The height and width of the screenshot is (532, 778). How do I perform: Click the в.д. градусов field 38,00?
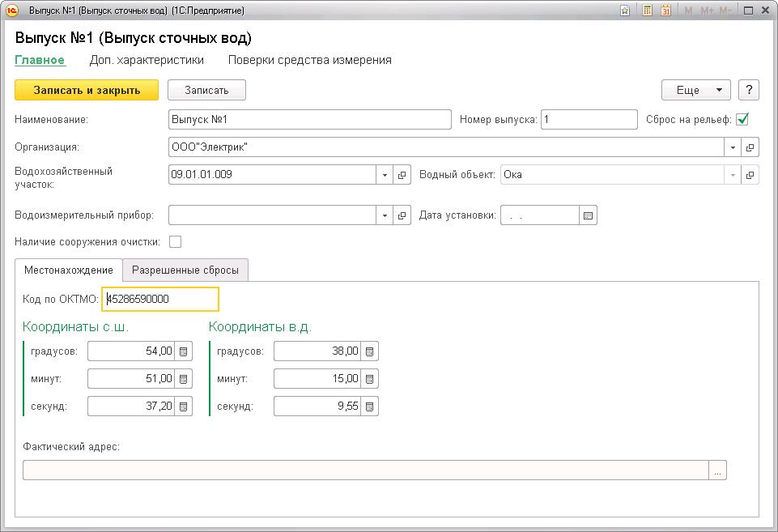(x=317, y=351)
